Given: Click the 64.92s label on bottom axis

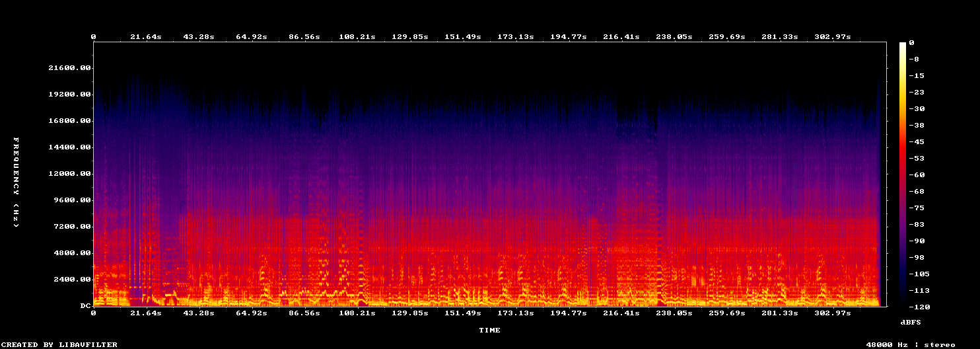Looking at the screenshot, I should 251,313.
